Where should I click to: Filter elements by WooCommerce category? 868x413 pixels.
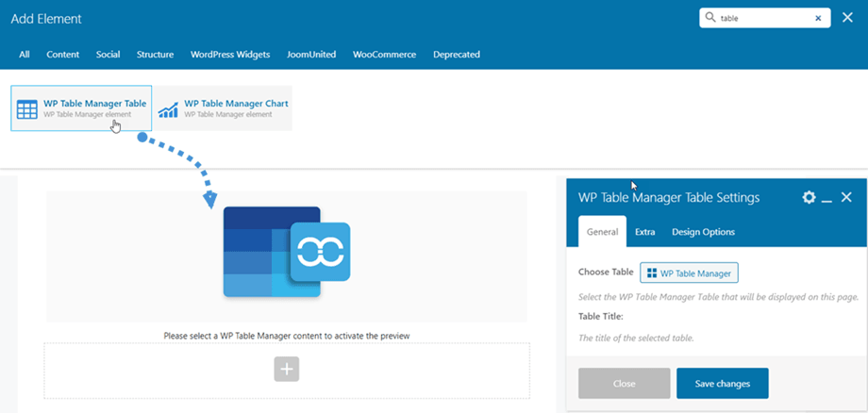point(384,55)
